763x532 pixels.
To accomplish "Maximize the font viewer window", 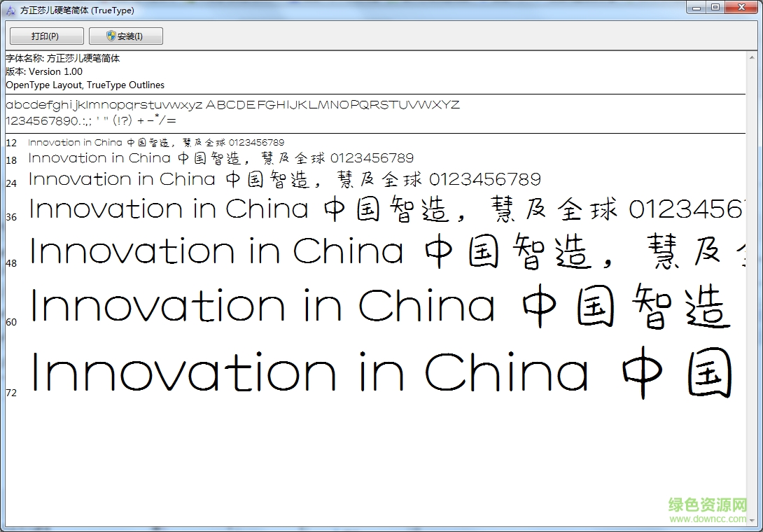I will [x=715, y=8].
